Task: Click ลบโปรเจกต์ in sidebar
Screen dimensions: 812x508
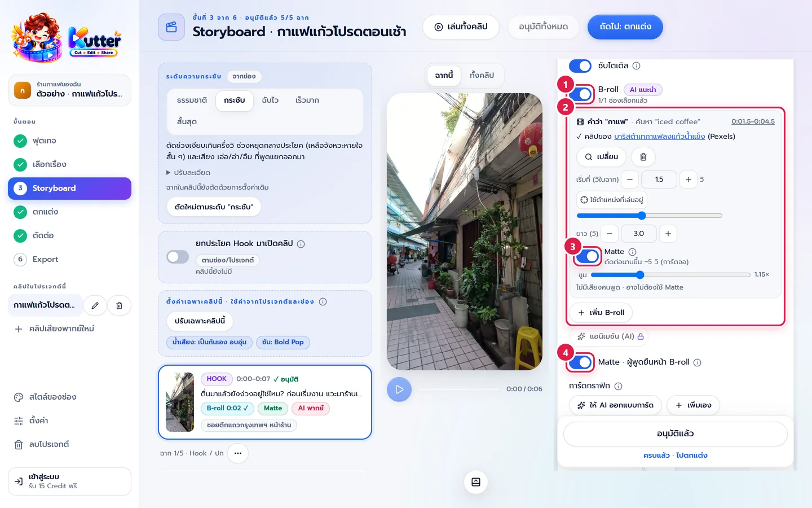Action: pos(69,444)
